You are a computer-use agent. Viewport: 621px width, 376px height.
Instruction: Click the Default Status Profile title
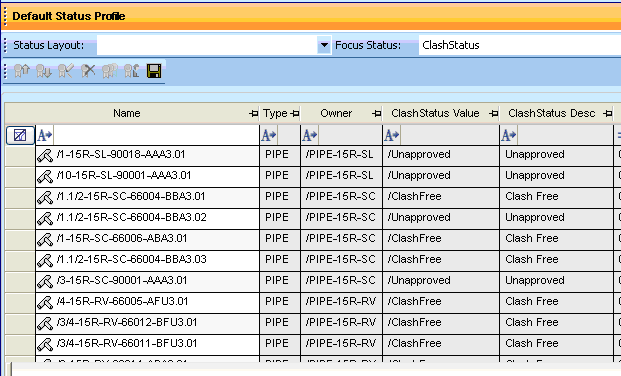(69, 16)
